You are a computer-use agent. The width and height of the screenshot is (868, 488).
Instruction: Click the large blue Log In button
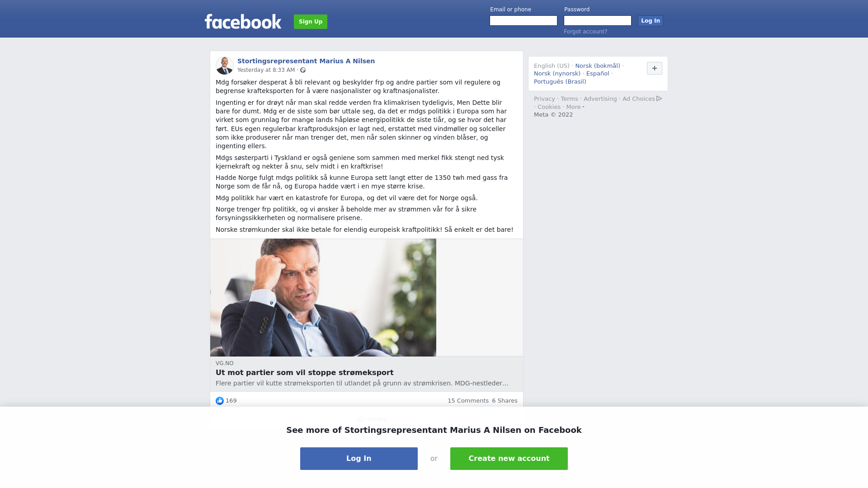pos(359,459)
